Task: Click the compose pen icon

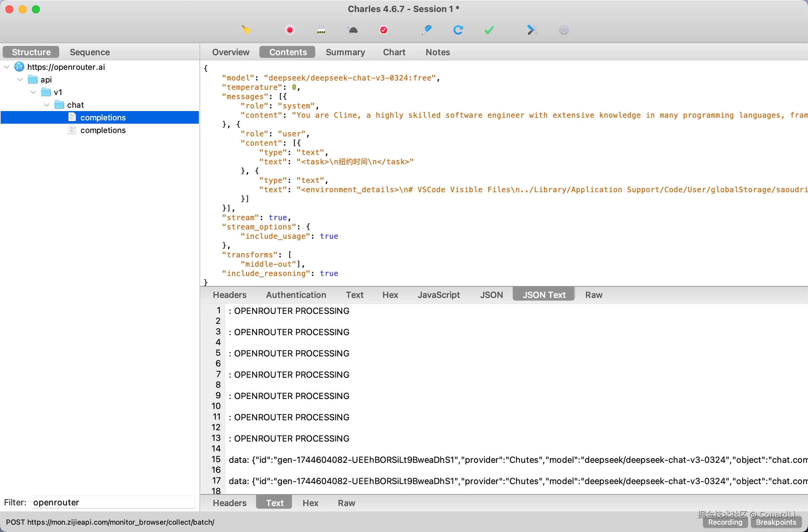Action: tap(427, 30)
